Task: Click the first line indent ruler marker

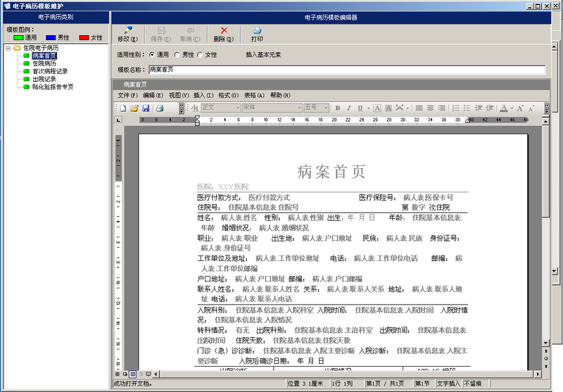Action: click(197, 118)
